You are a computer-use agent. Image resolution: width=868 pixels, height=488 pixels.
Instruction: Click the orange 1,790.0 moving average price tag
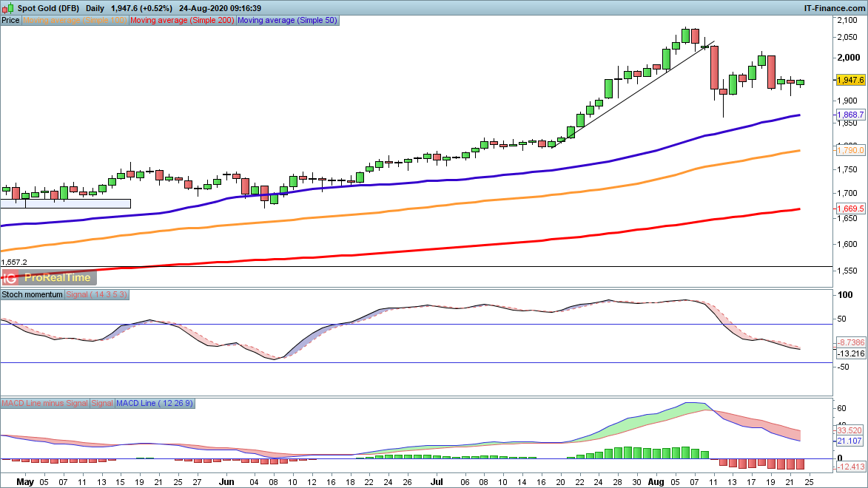point(850,151)
